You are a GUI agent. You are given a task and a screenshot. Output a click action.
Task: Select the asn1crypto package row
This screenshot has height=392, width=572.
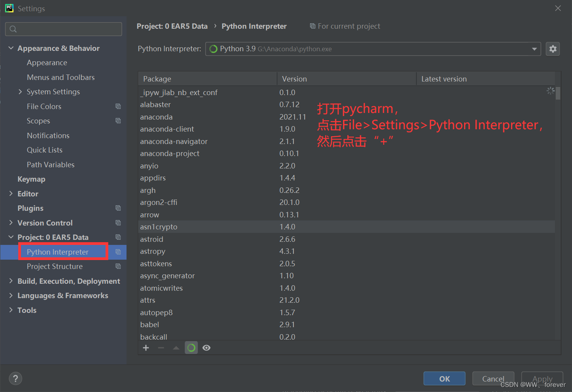coord(347,227)
